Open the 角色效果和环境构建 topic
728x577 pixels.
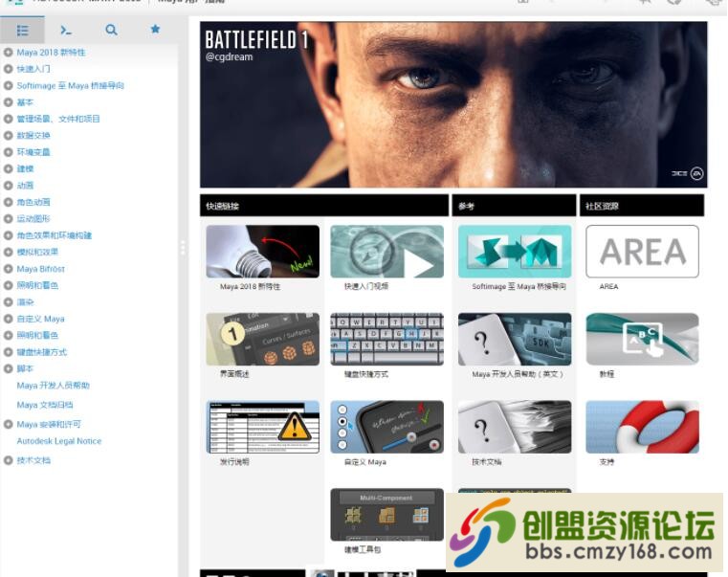pos(55,235)
